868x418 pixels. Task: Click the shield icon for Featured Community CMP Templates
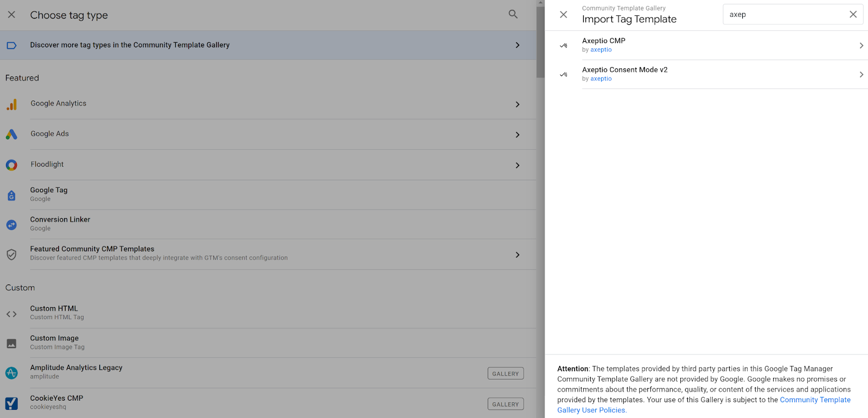pos(11,254)
